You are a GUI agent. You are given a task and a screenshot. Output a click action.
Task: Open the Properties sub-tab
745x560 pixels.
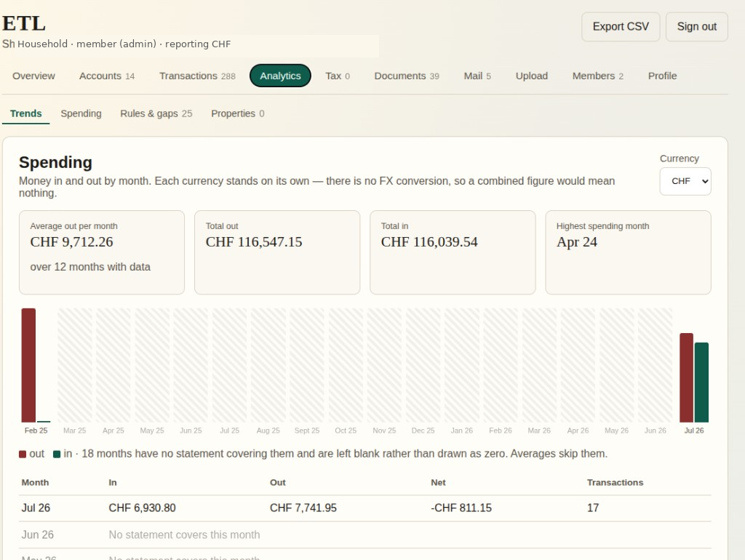point(238,113)
